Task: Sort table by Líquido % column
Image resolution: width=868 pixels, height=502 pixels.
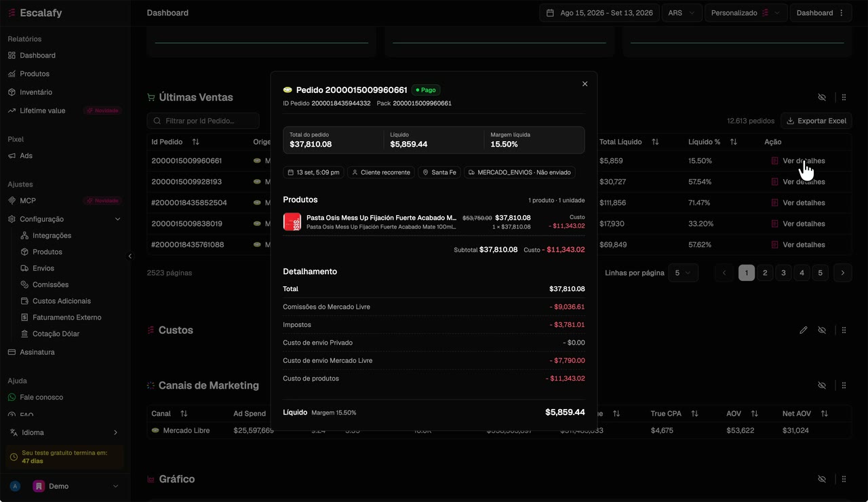Action: coord(734,142)
